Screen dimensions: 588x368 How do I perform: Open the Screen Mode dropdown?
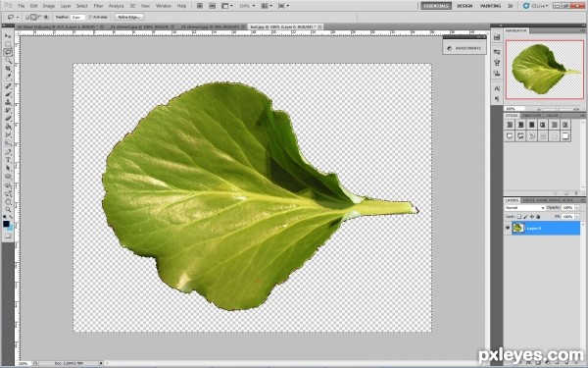(x=283, y=6)
